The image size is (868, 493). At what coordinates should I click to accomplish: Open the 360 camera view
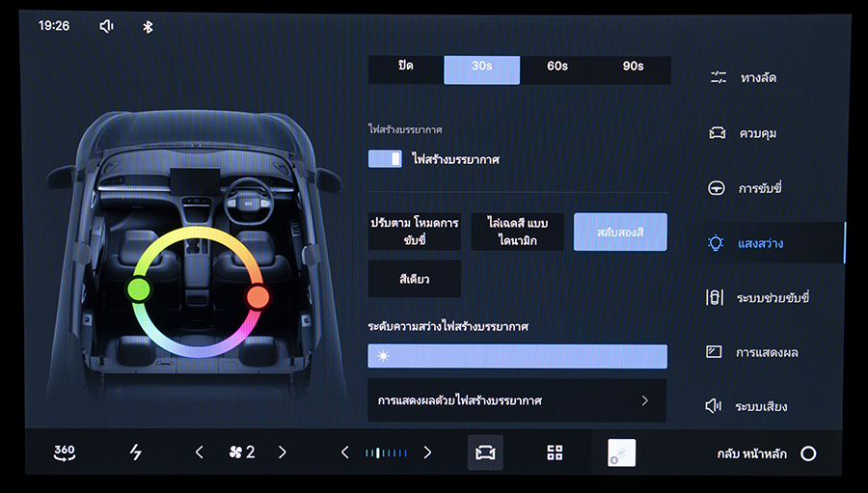[65, 452]
